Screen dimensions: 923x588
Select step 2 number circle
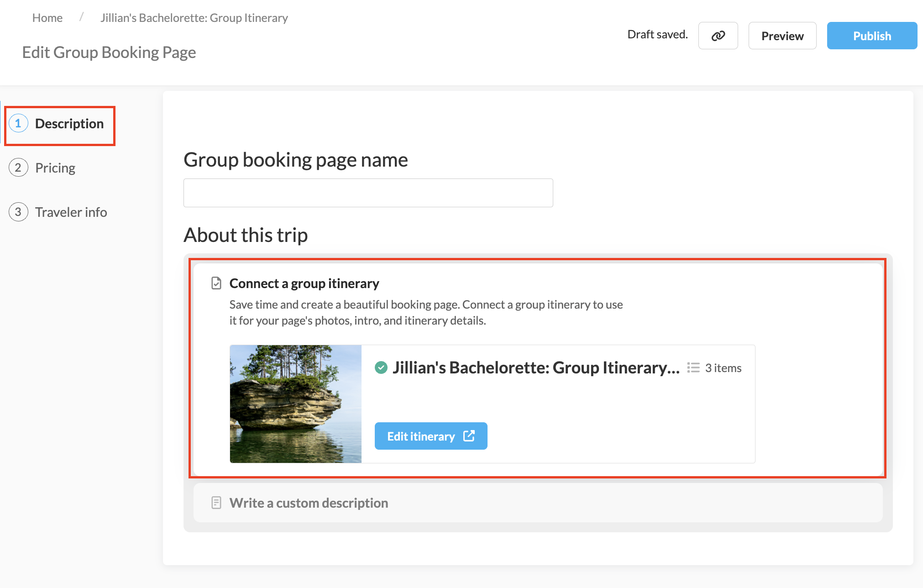point(18,168)
